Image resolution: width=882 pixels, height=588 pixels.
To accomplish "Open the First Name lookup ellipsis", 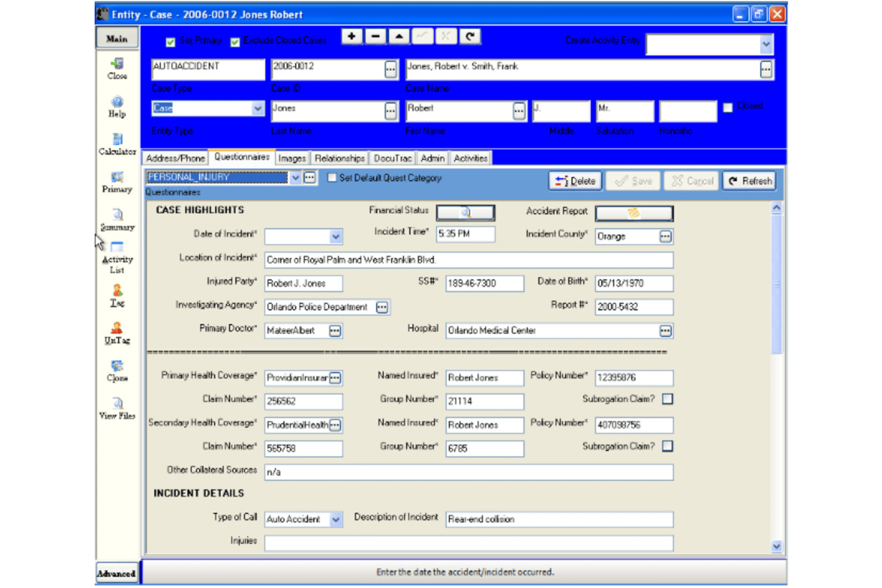I will click(x=519, y=111).
